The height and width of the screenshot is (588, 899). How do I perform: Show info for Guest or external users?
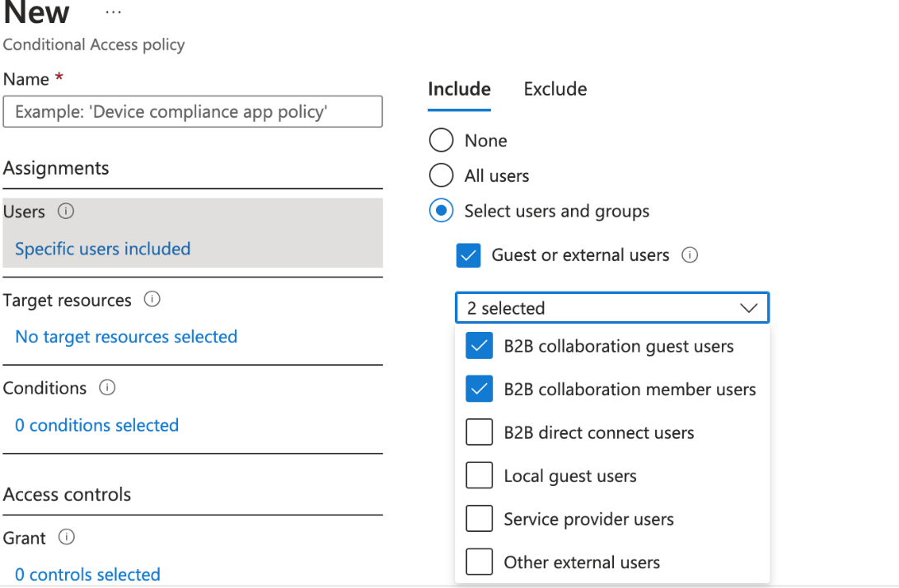coord(690,255)
